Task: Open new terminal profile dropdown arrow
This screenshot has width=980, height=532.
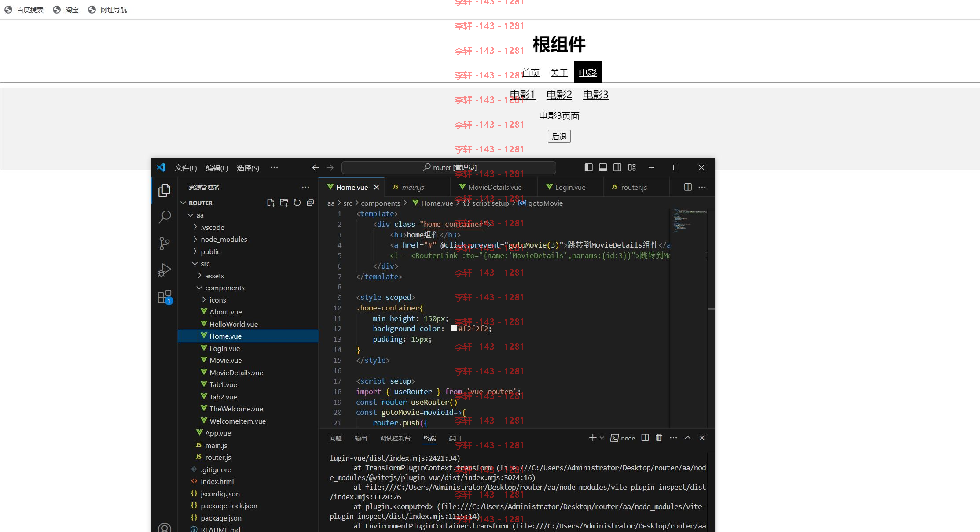Action: (602, 438)
